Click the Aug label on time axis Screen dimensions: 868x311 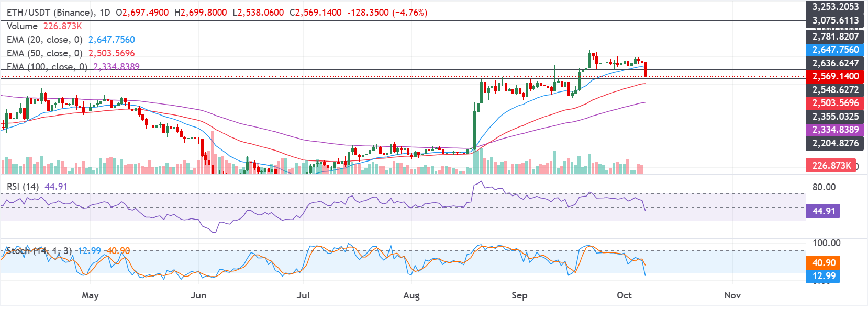coord(411,295)
